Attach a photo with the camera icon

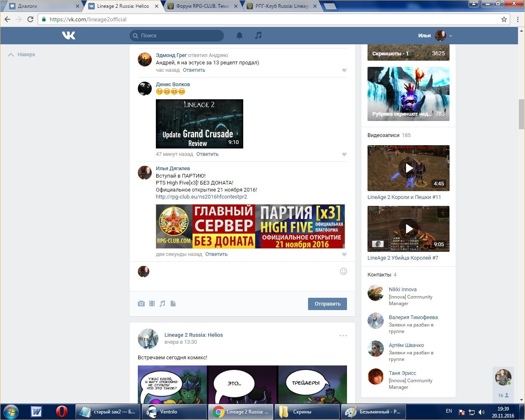pyautogui.click(x=141, y=304)
